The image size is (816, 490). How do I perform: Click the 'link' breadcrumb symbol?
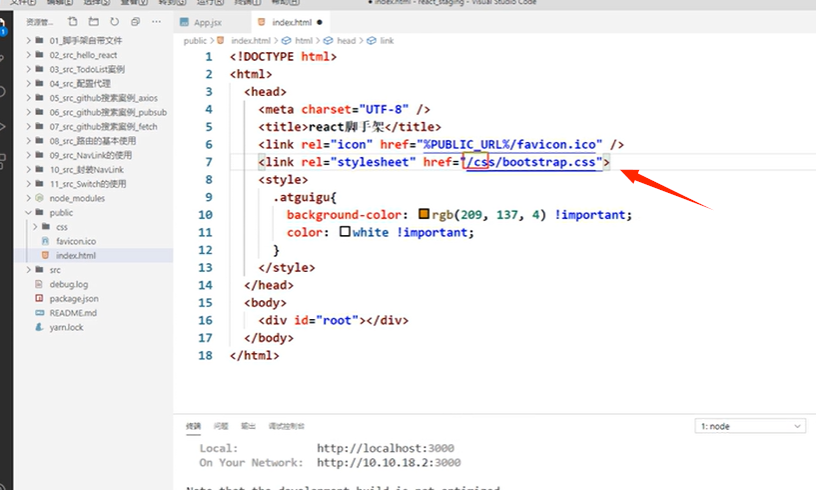click(x=387, y=41)
